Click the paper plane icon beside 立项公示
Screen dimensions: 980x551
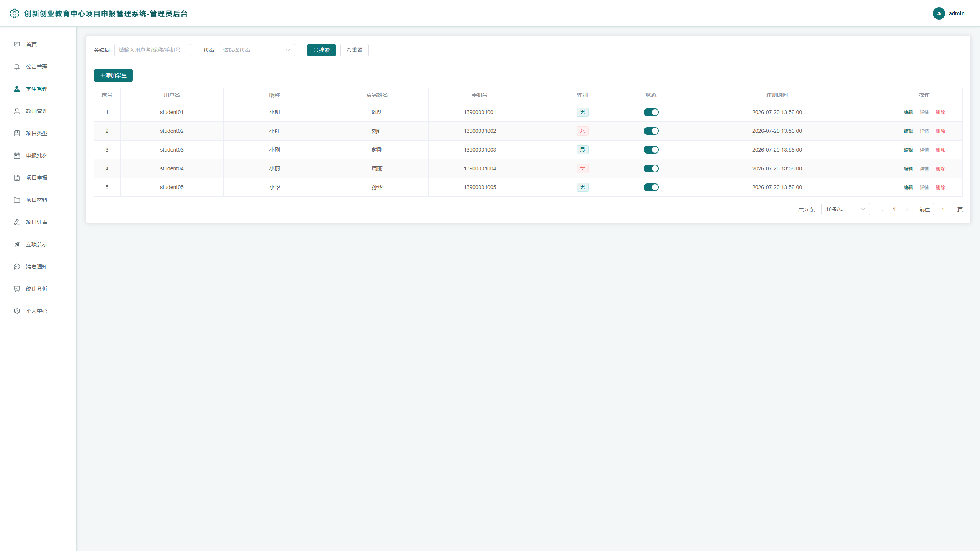click(x=17, y=244)
